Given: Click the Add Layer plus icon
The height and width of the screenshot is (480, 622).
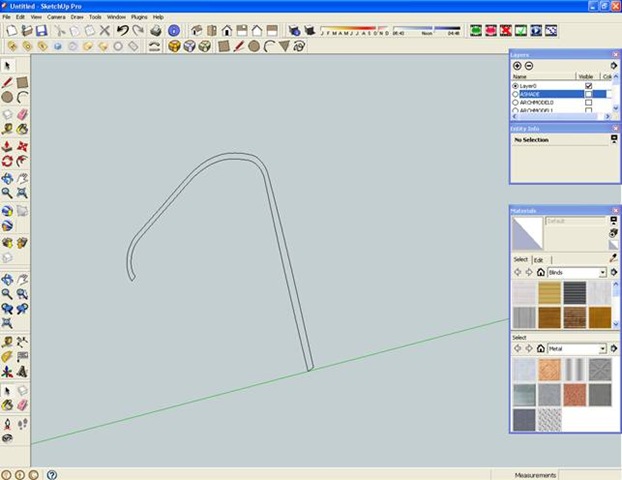Looking at the screenshot, I should point(517,65).
